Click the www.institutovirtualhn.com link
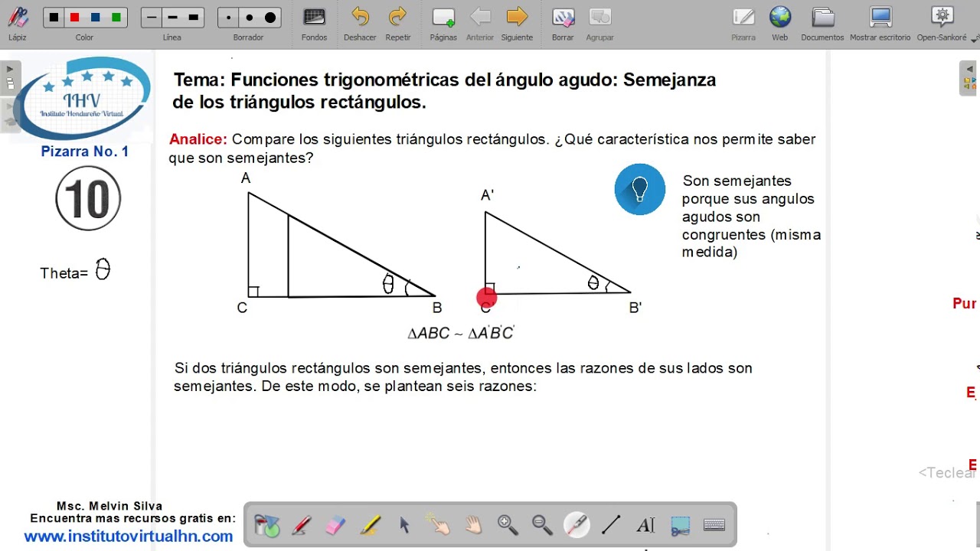Screen dimensions: 980x551 (x=129, y=536)
